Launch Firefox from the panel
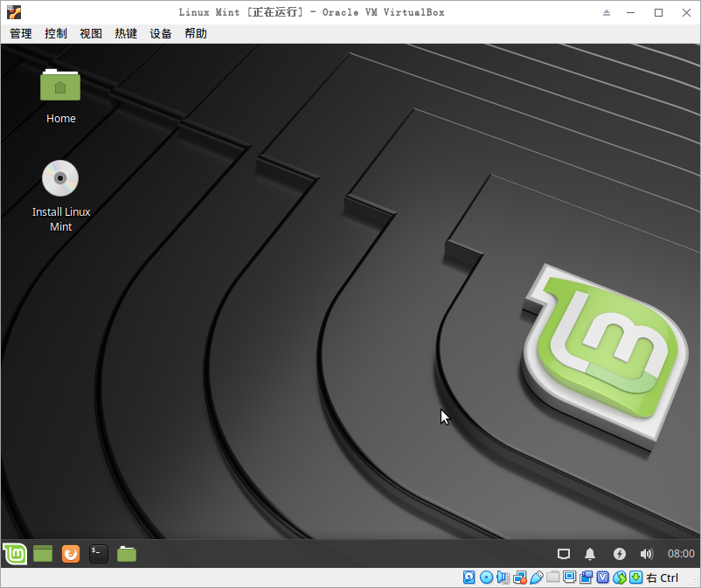 coord(71,553)
